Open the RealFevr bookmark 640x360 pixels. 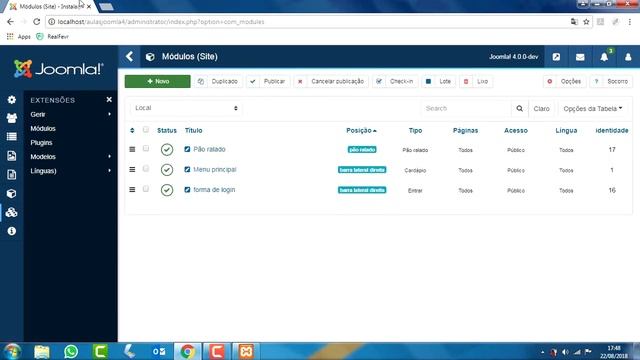(x=52, y=37)
